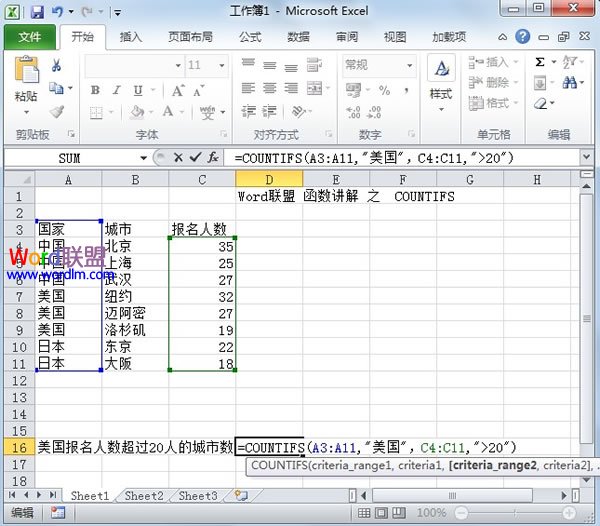Toggle Italic formatting
The width and height of the screenshot is (600, 526).
pyautogui.click(x=113, y=90)
